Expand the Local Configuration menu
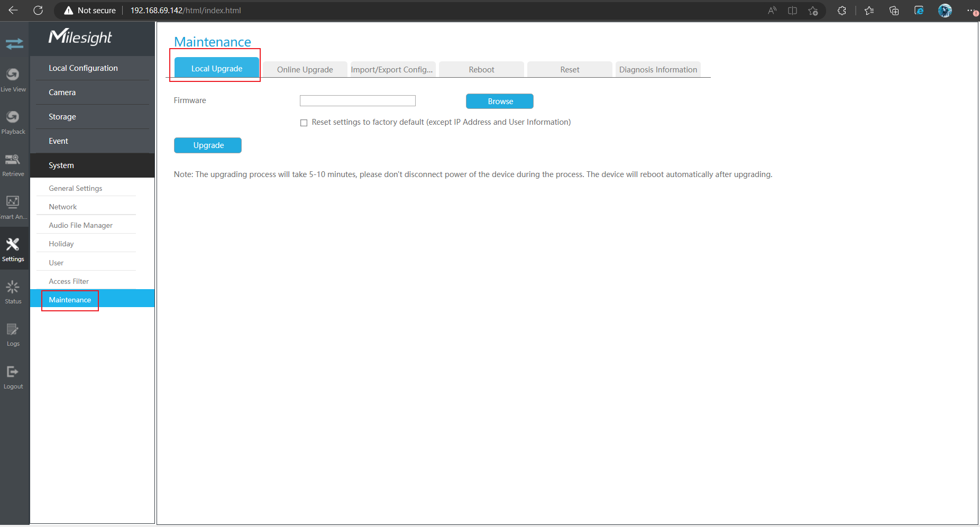This screenshot has height=527, width=980. (x=92, y=68)
